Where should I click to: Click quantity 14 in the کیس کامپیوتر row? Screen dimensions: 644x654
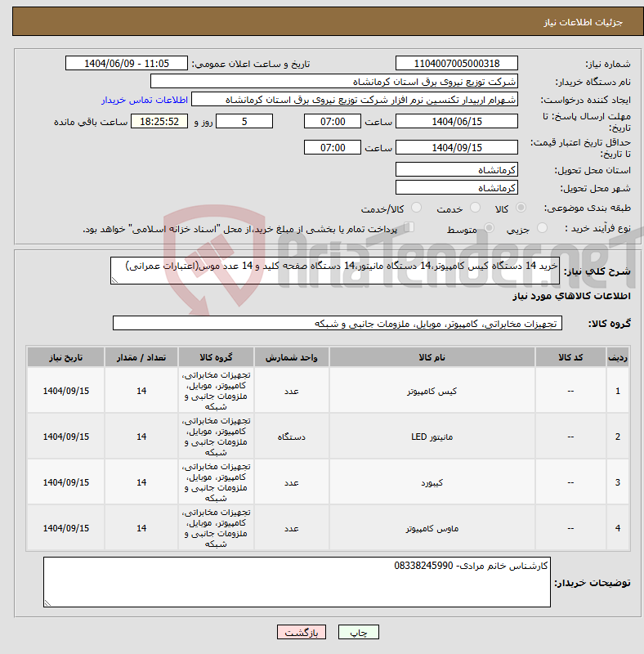141,391
